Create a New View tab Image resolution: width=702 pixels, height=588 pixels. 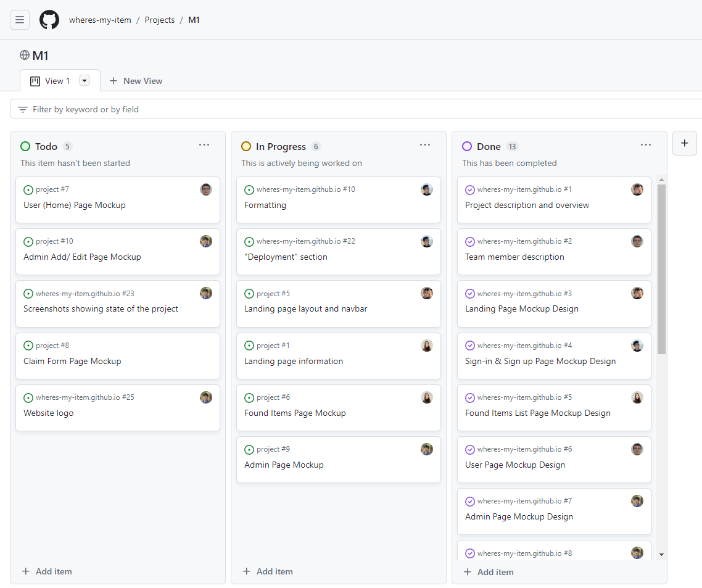(x=136, y=81)
